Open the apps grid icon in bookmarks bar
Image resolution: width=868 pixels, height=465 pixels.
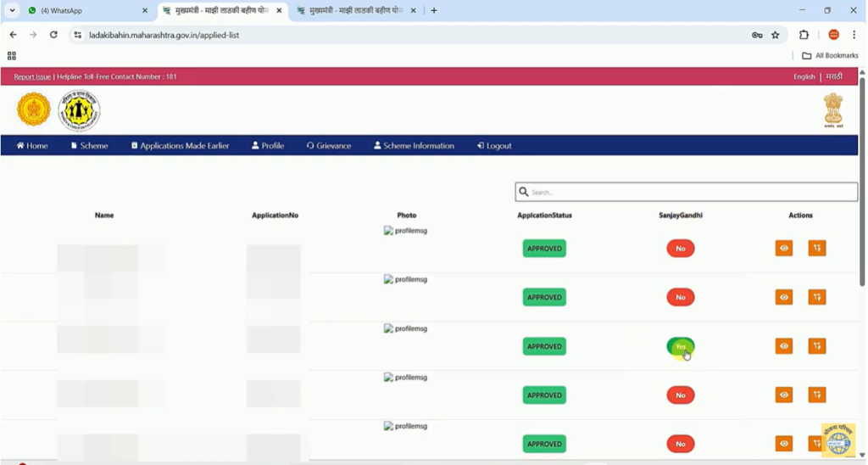(x=12, y=56)
